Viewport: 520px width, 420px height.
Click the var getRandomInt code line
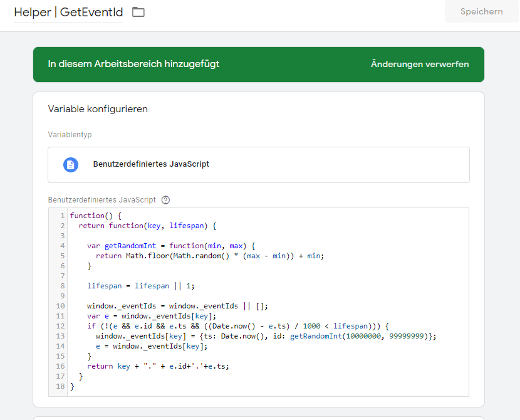coord(168,246)
